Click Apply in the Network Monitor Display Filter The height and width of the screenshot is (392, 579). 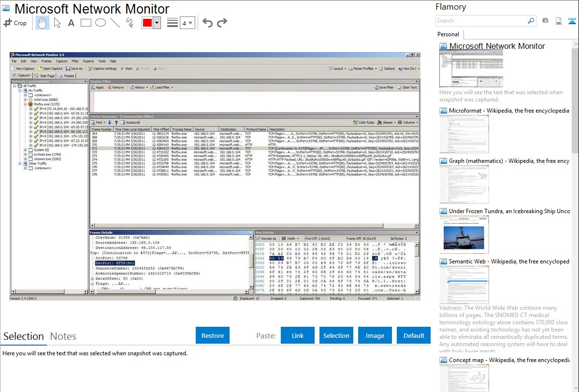pos(98,87)
